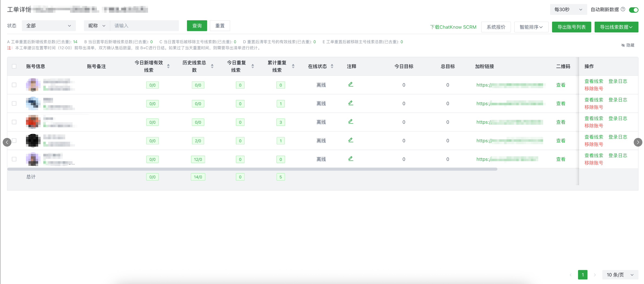Tick the checkbox of the first account row
This screenshot has height=284, width=644.
point(14,85)
